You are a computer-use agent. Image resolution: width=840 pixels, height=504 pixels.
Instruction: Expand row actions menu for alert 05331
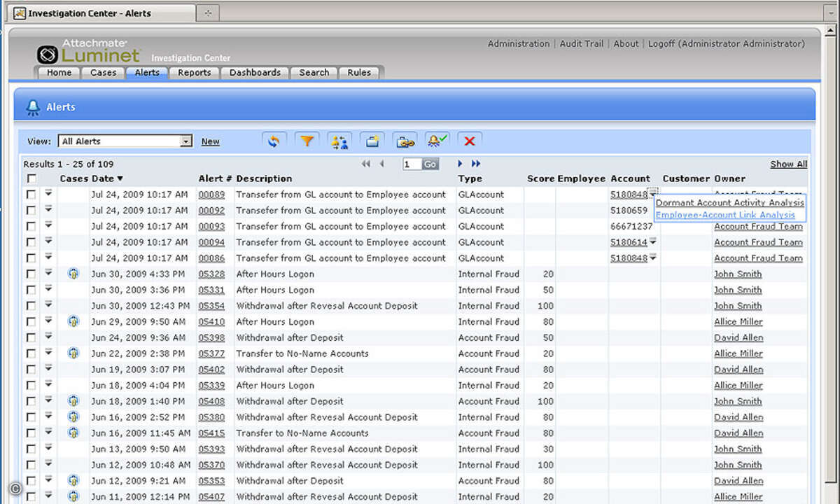[48, 288]
